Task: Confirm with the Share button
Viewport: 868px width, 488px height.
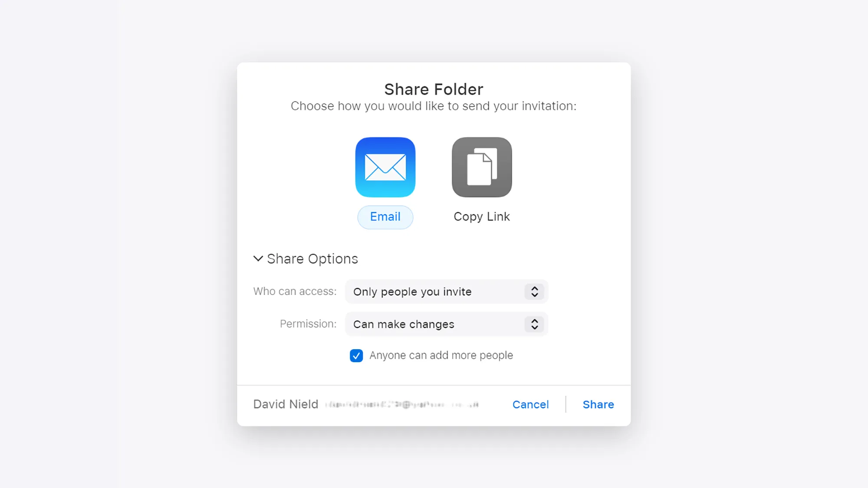Action: pos(598,404)
